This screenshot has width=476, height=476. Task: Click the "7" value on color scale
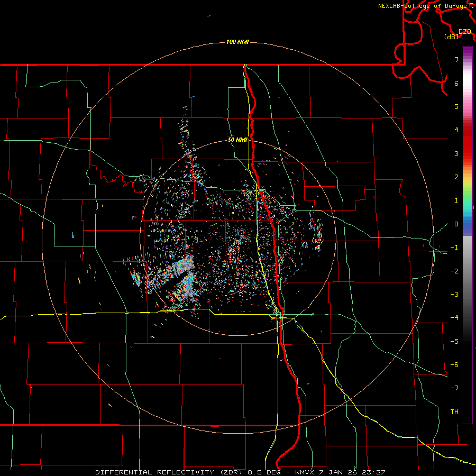click(456, 59)
